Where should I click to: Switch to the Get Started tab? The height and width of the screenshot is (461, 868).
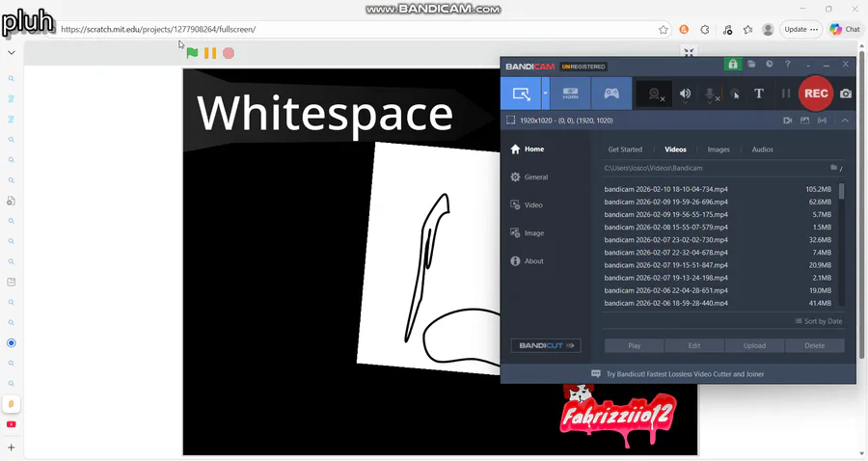tap(625, 149)
